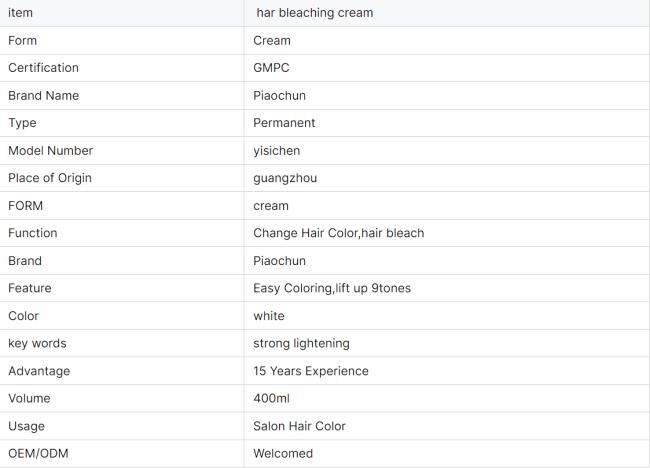Click the 'GMPC' certification value
Image resolution: width=650 pixels, height=468 pixels.
pos(271,68)
